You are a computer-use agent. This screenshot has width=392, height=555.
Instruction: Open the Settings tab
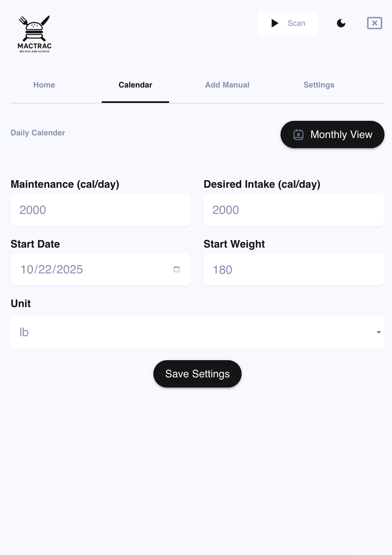pyautogui.click(x=319, y=85)
